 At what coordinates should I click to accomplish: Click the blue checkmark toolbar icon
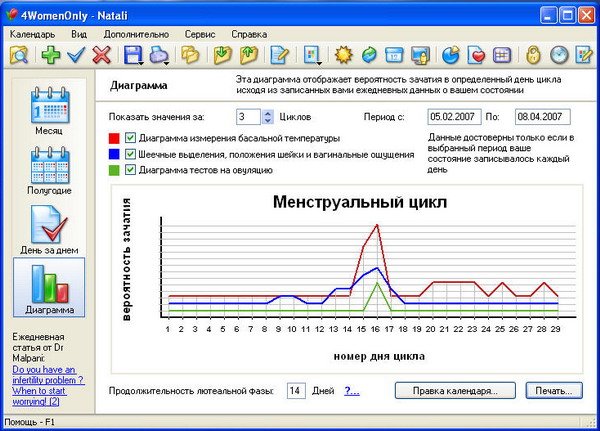[76, 55]
